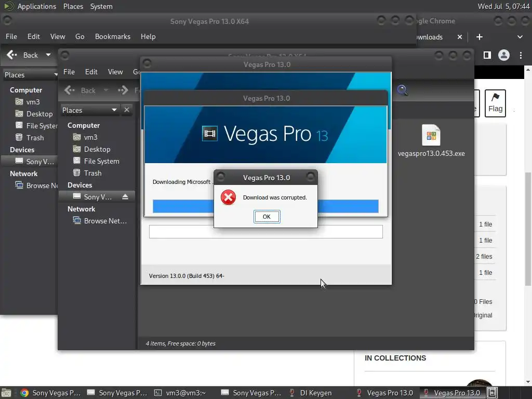532x399 pixels.
Task: Click the Flag button on the Chrome page
Action: coord(495,103)
